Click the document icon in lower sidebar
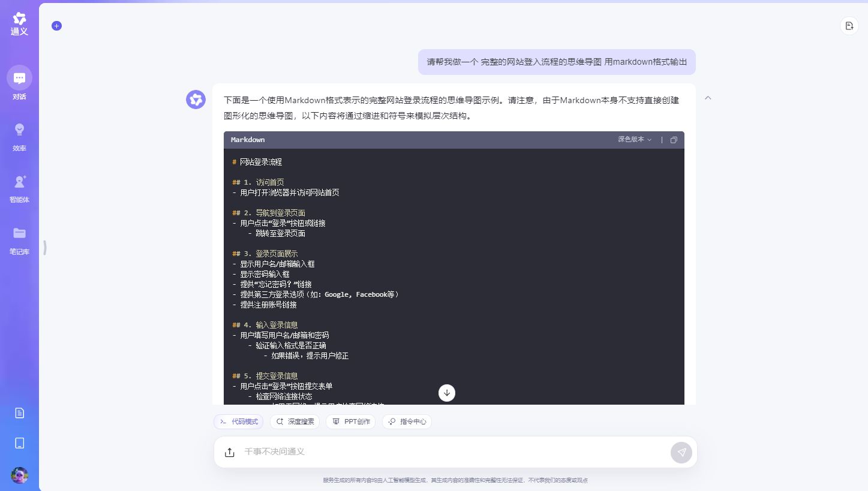 20,413
